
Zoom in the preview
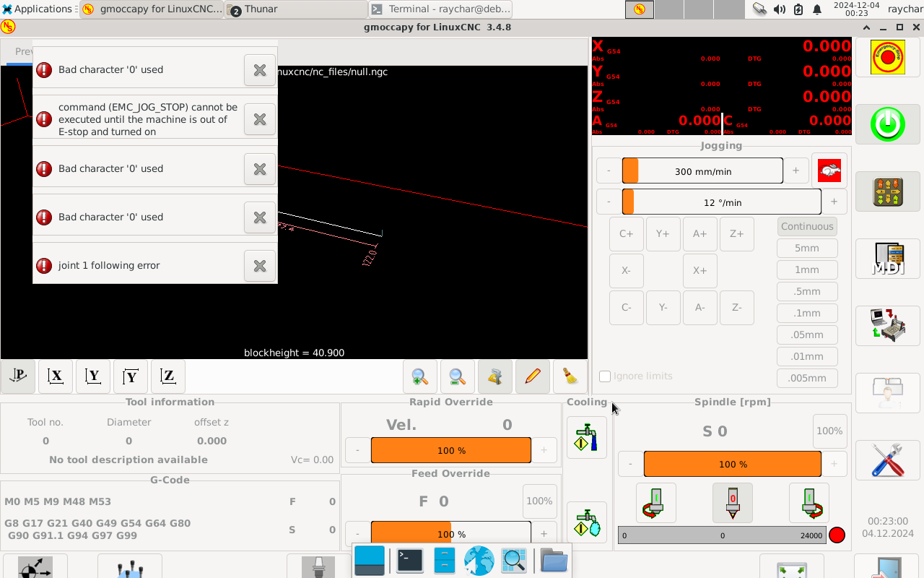pyautogui.click(x=420, y=376)
